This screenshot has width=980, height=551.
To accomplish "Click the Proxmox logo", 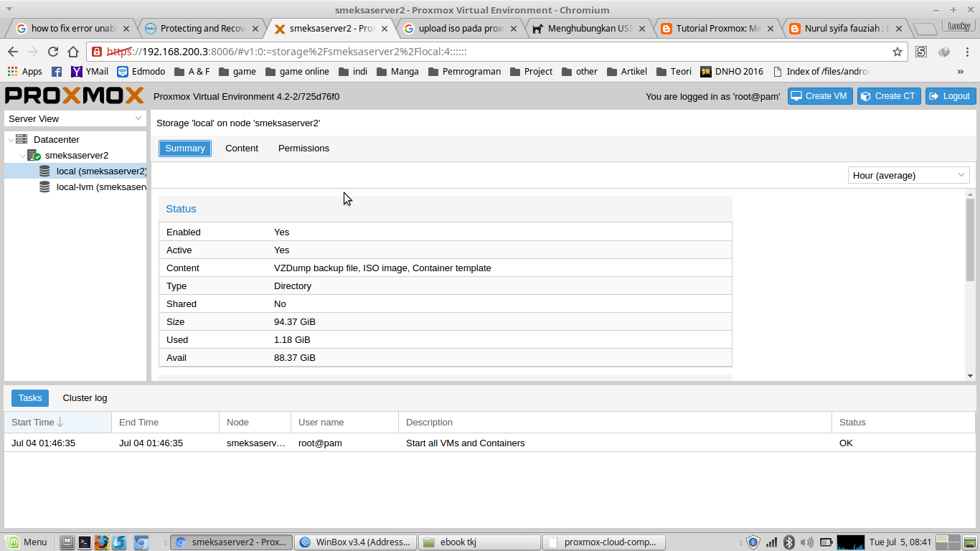I will pyautogui.click(x=74, y=95).
